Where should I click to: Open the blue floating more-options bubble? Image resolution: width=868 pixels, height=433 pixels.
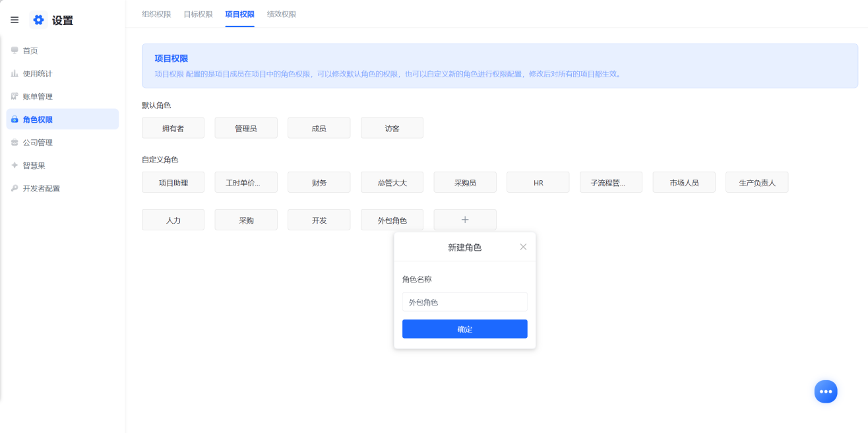pyautogui.click(x=826, y=391)
